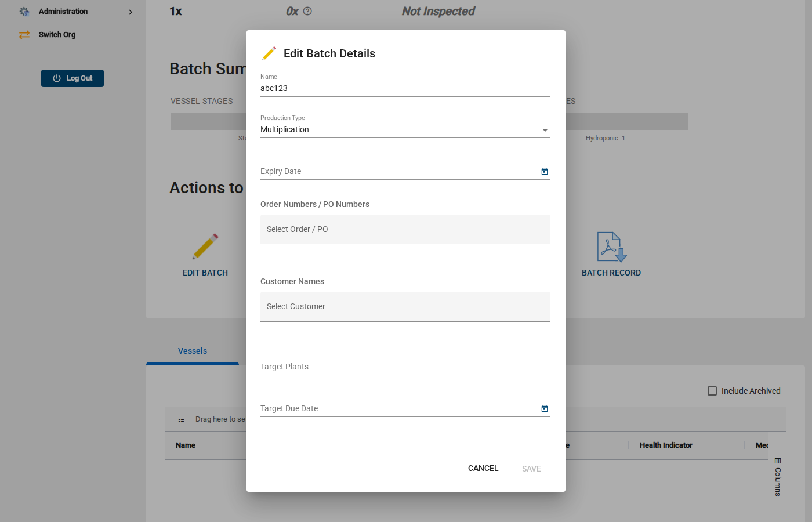The height and width of the screenshot is (522, 812).
Task: Open the Expiry Date calendar picker
Action: (x=544, y=171)
